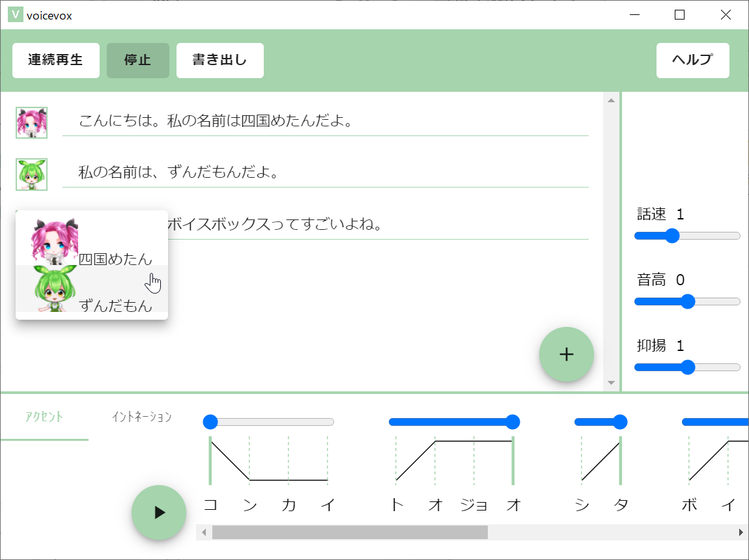Click the up arrow of the text list scrollbar
749x560 pixels.
pos(611,100)
